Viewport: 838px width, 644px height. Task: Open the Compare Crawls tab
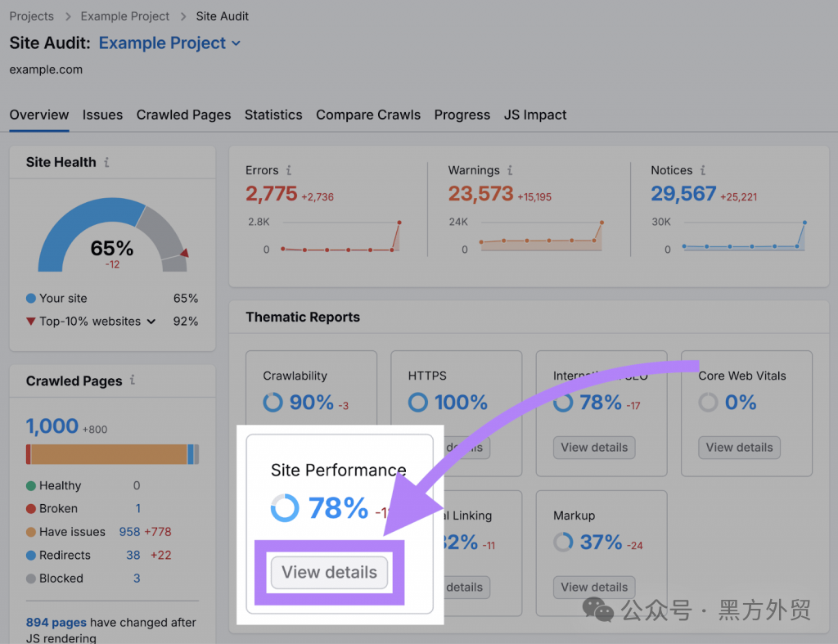point(368,115)
